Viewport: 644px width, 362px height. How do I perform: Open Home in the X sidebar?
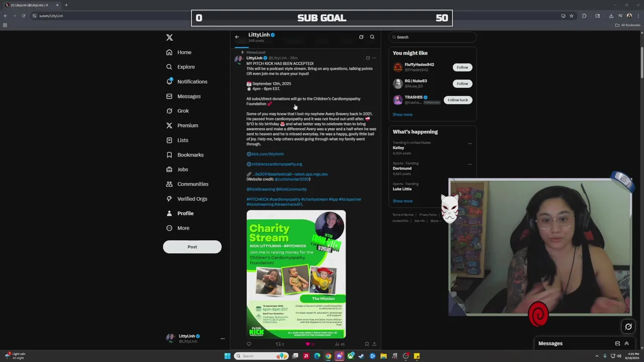(x=179, y=52)
